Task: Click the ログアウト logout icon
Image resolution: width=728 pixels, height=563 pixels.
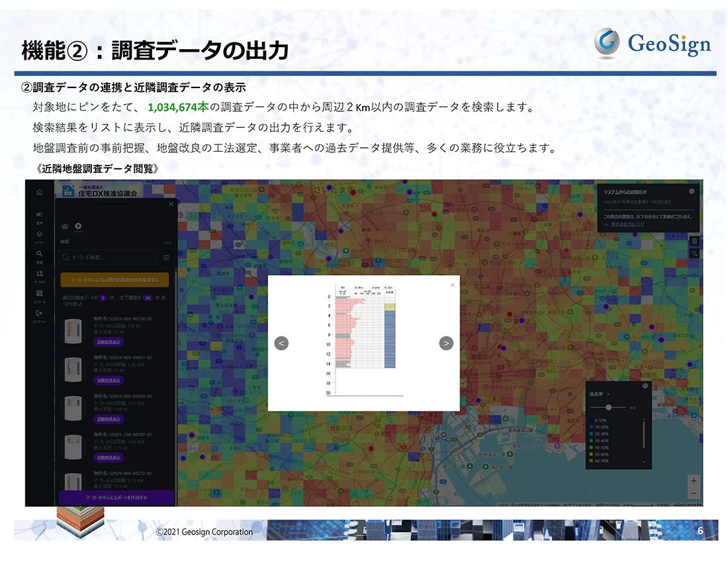Action: point(40,313)
